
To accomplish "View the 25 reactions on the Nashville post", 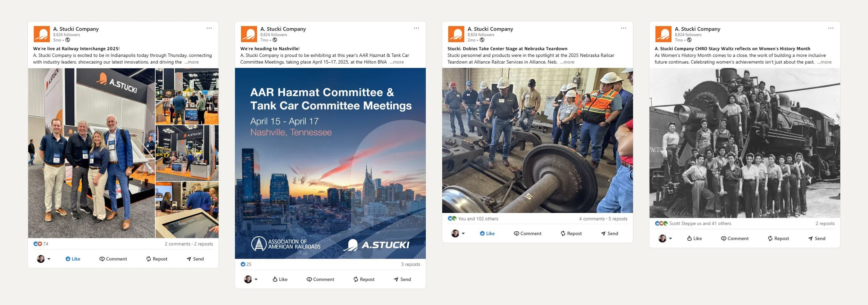I will point(246,264).
